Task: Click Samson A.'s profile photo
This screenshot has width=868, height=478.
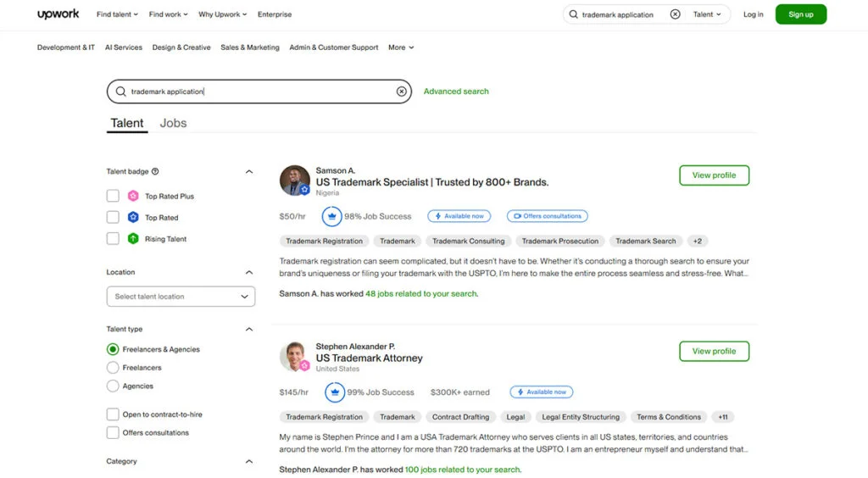Action: [x=294, y=181]
